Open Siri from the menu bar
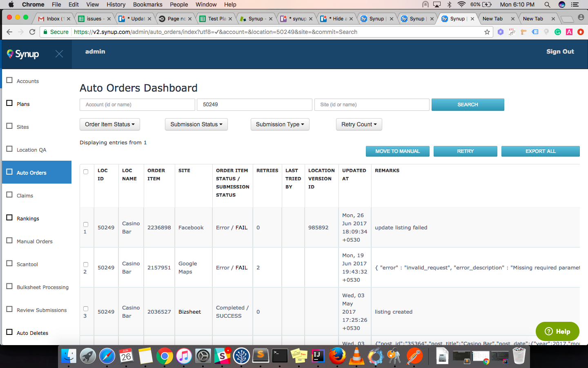This screenshot has height=368, width=588. point(562,4)
